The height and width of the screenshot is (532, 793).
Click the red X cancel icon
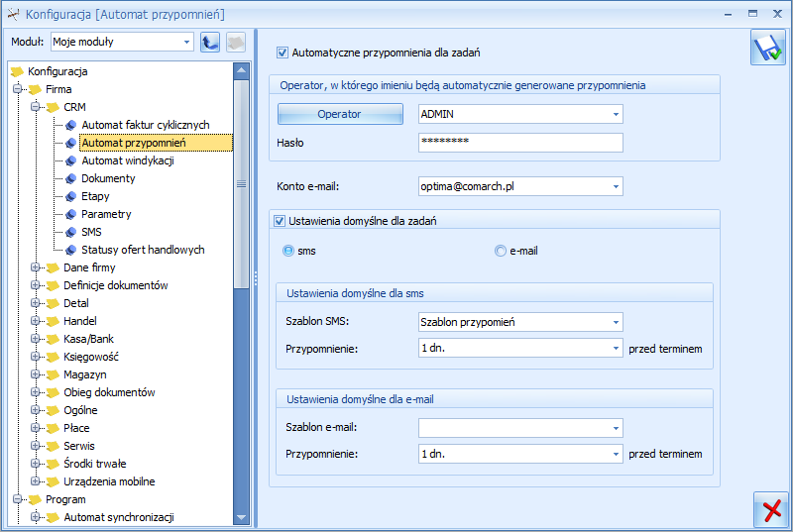point(771,510)
